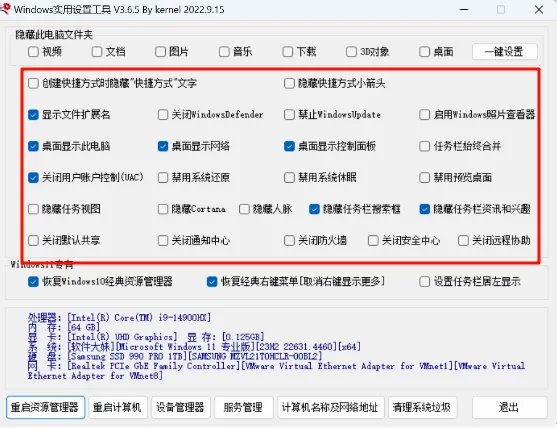Enable 启用Windows照片查看器

pyautogui.click(x=424, y=115)
